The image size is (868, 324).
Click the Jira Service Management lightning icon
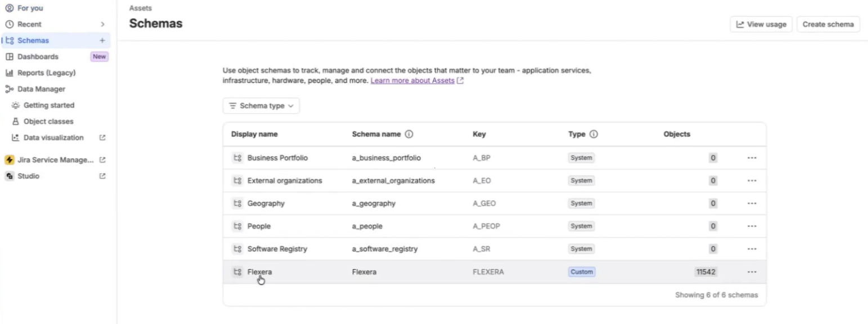click(x=9, y=160)
